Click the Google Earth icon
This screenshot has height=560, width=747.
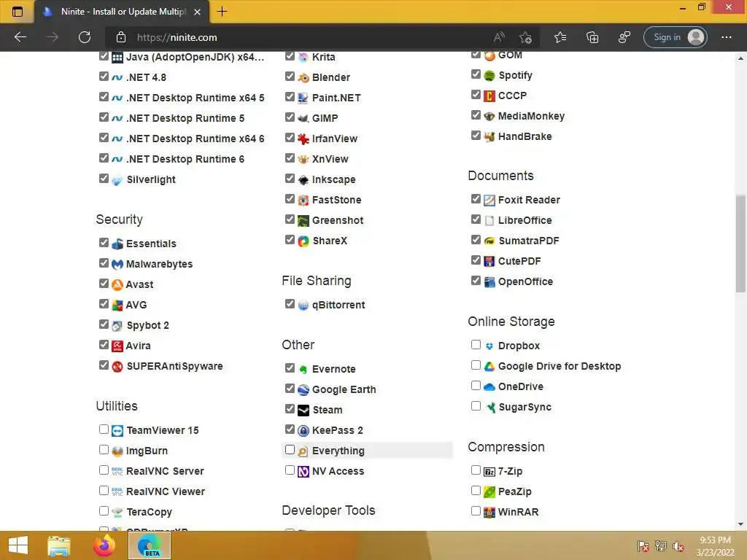[303, 390]
